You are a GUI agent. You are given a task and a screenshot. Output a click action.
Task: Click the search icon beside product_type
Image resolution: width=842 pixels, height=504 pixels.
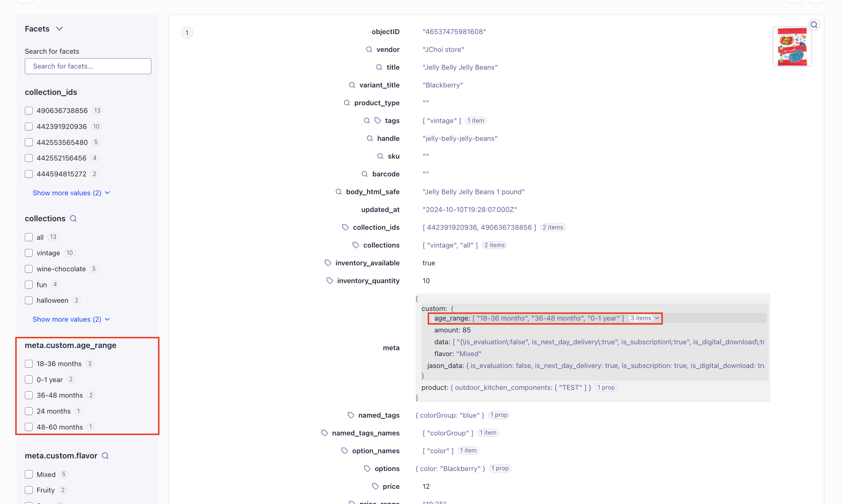[x=347, y=103]
